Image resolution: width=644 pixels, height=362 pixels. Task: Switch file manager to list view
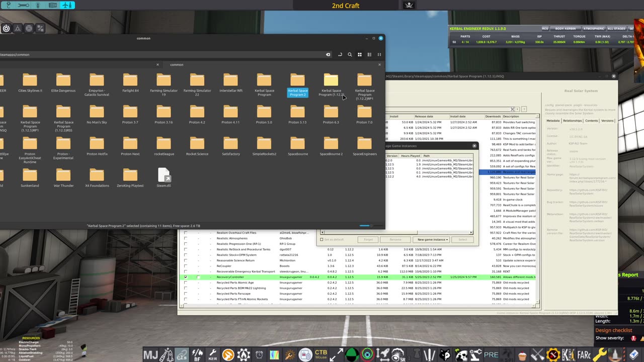click(369, 54)
